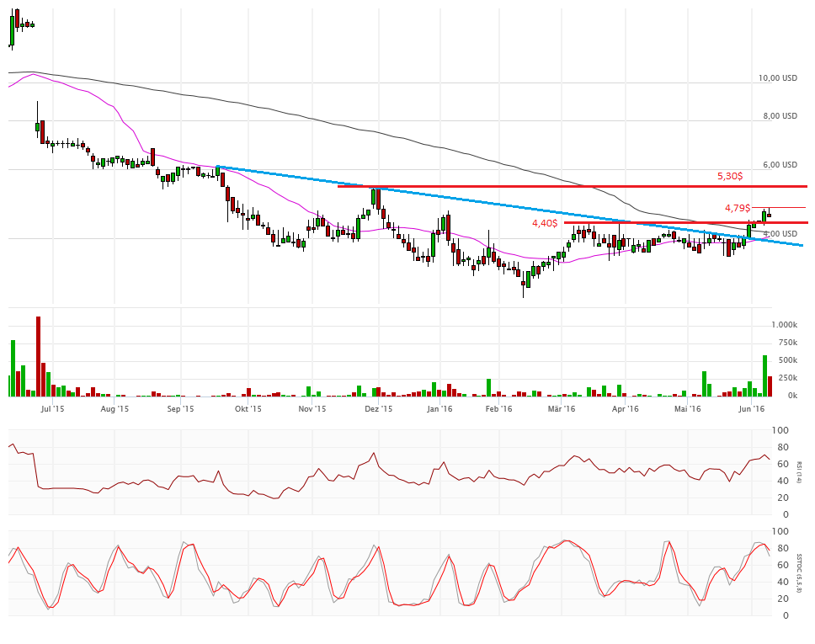Select the Jan '16 date axis label

point(439,409)
